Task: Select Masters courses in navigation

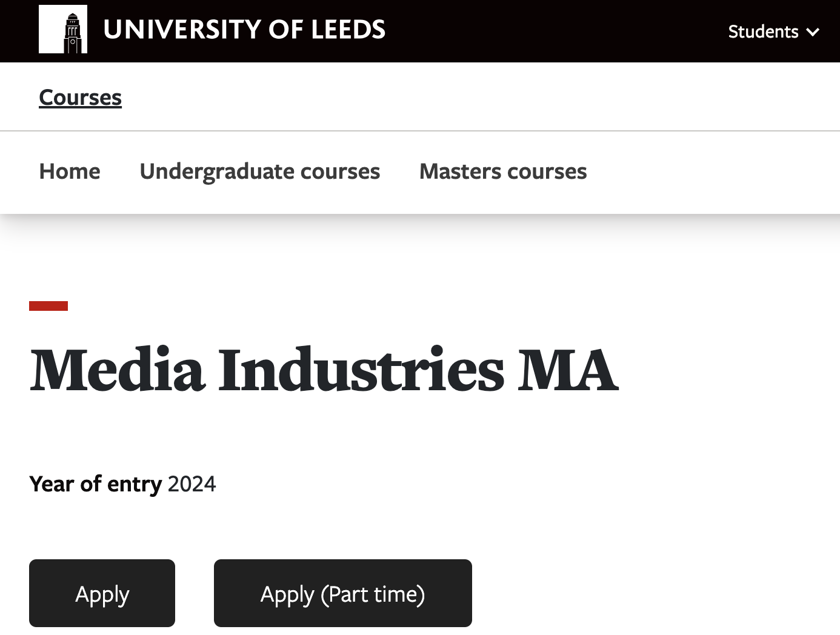Action: click(x=503, y=171)
